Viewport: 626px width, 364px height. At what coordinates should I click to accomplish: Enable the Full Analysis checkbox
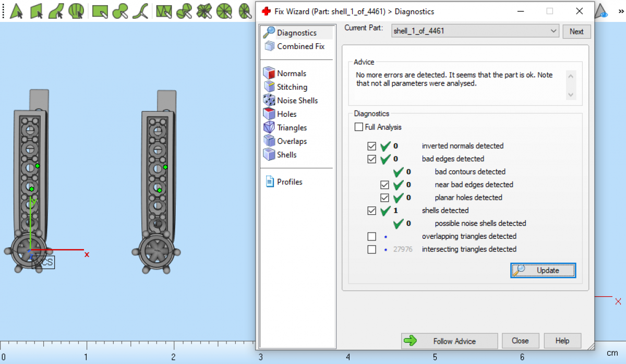(x=359, y=127)
